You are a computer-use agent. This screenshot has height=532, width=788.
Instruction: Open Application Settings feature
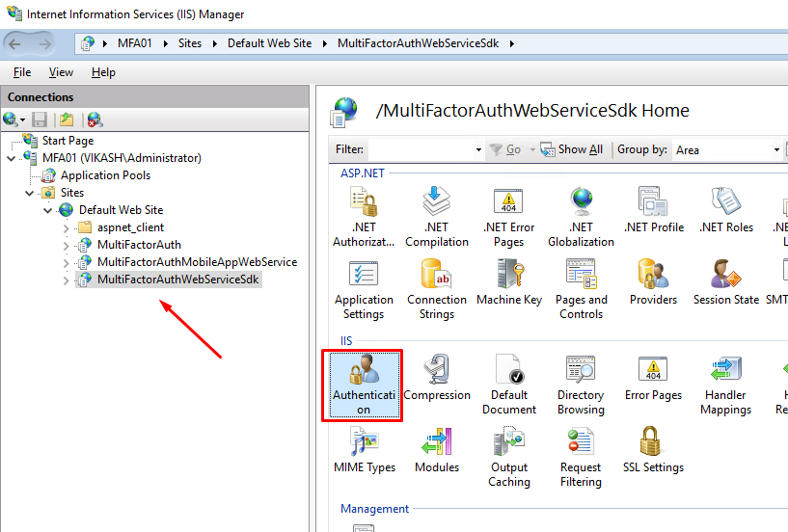pos(364,290)
